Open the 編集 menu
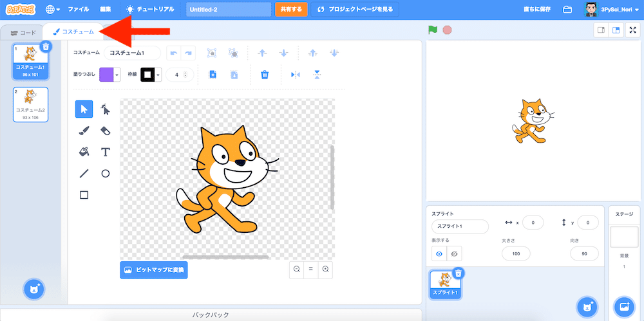 click(105, 10)
